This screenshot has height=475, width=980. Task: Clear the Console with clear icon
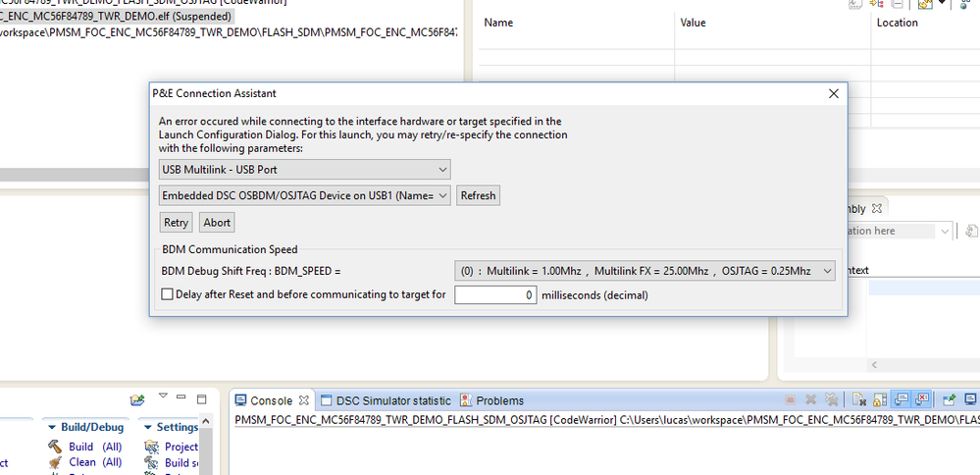(x=859, y=400)
